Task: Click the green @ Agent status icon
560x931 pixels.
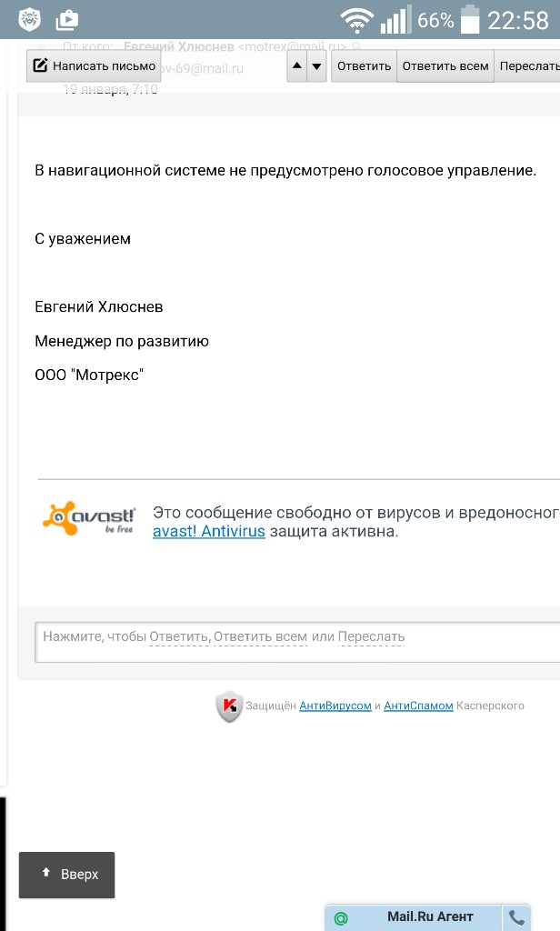Action: coord(341,917)
